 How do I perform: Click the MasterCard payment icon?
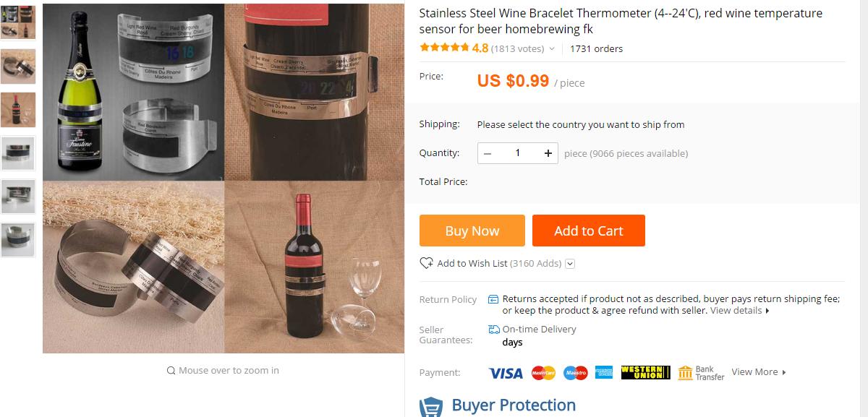[x=543, y=373]
